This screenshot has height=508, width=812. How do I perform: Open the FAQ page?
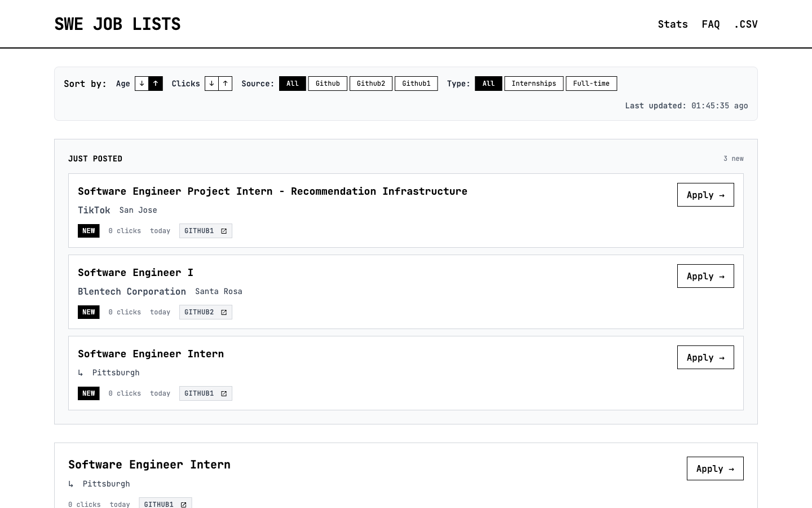pyautogui.click(x=710, y=24)
